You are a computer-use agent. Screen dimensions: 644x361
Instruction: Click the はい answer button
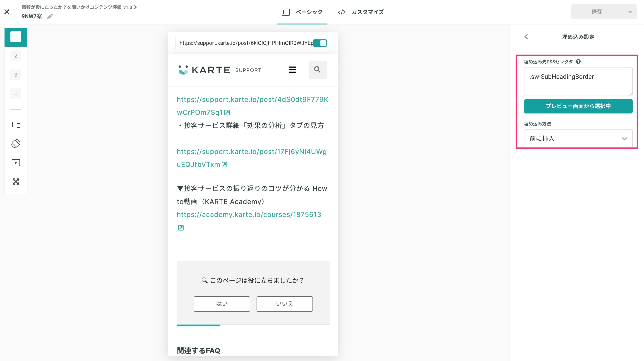222,304
